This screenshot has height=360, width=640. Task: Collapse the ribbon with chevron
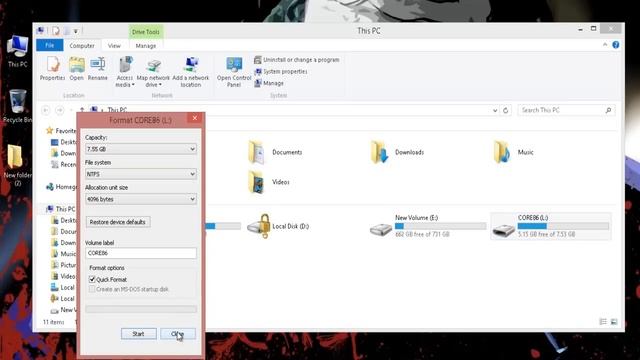605,44
